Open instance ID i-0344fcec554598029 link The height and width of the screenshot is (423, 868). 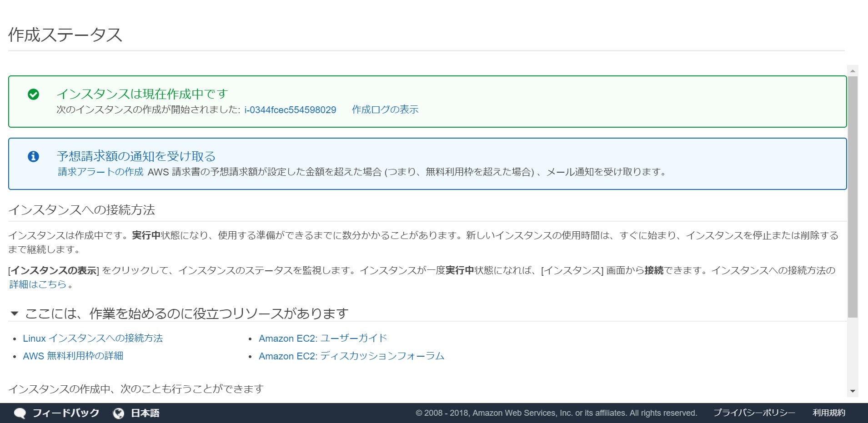click(290, 110)
